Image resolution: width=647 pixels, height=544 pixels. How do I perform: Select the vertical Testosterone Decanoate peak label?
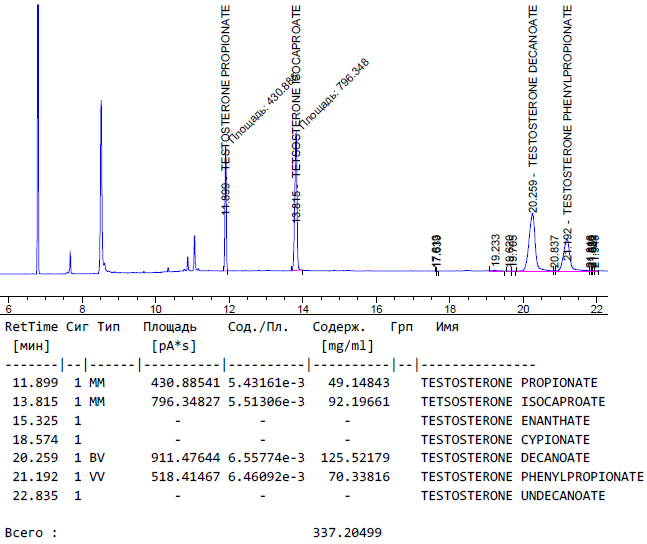coord(533,110)
